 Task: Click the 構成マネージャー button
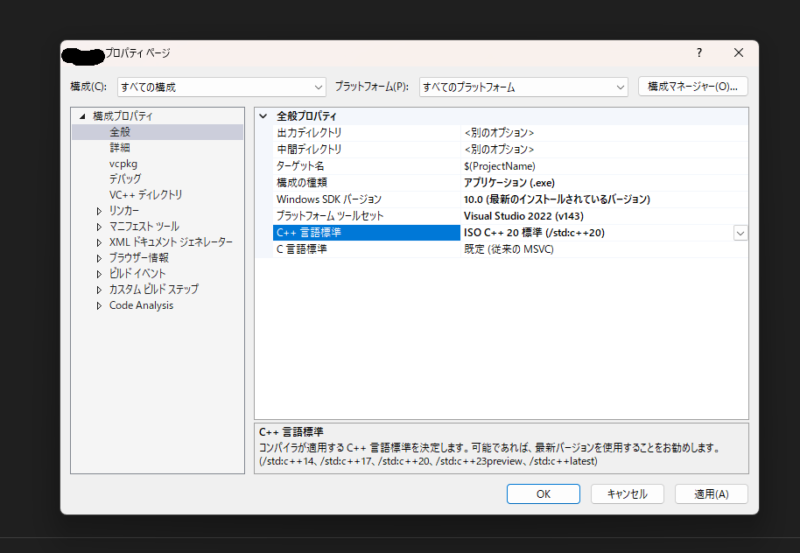point(692,87)
